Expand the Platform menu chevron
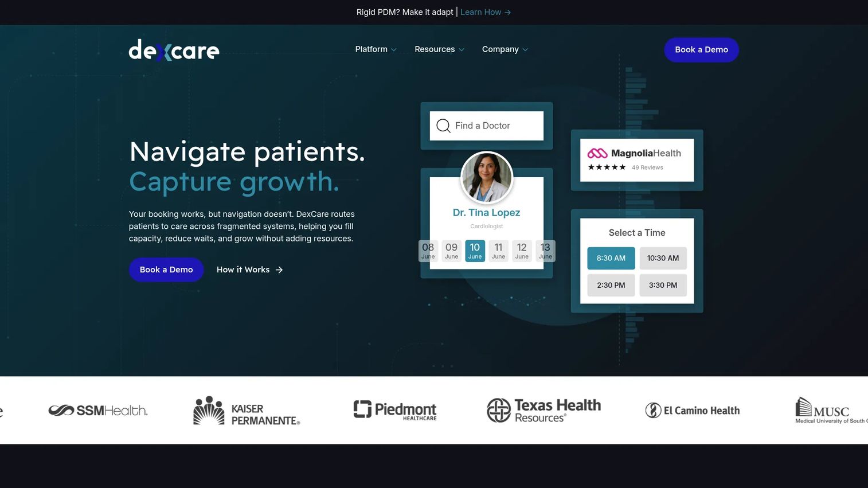 click(394, 50)
